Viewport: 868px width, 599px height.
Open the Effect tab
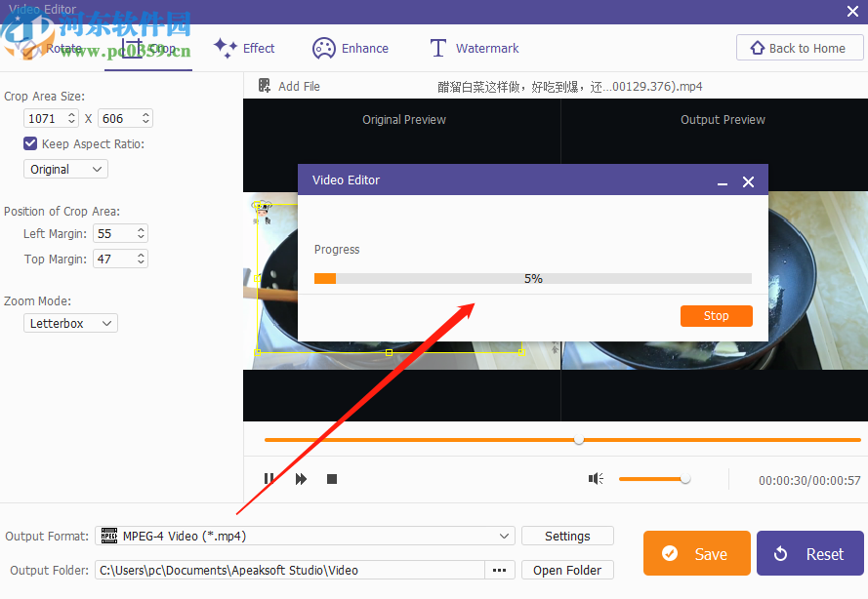[244, 48]
